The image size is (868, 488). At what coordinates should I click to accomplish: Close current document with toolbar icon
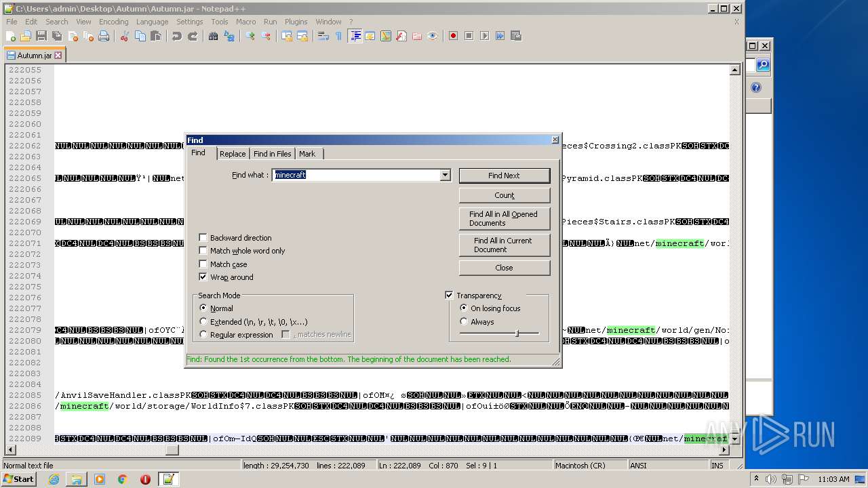tap(73, 36)
